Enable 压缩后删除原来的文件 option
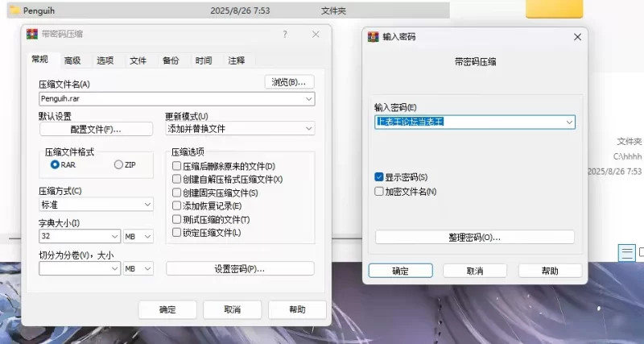The height and width of the screenshot is (344, 644). click(x=176, y=166)
